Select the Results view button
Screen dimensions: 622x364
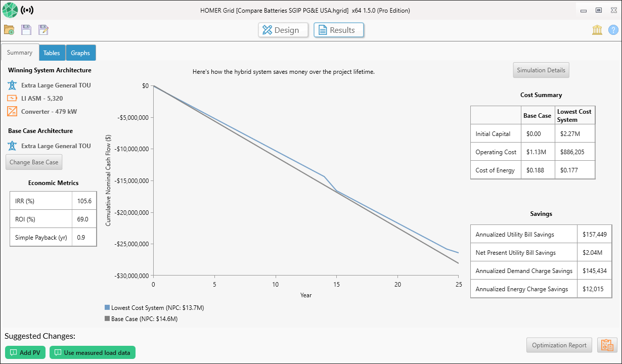[338, 30]
